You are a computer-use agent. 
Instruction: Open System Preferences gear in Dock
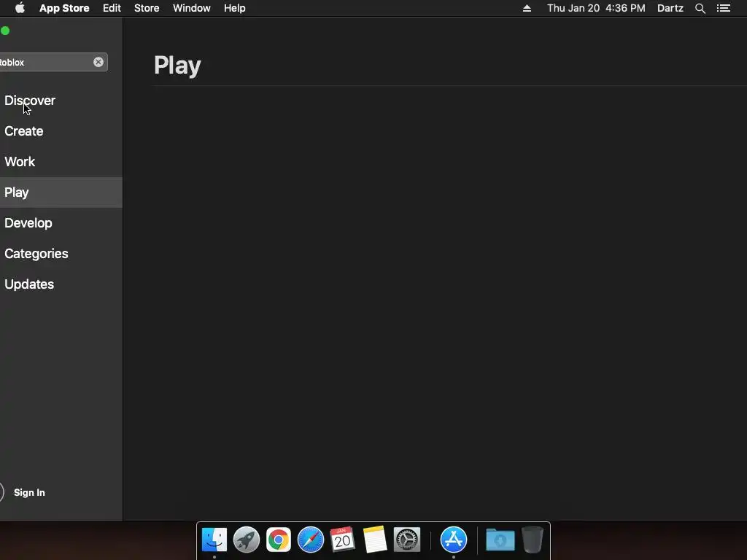point(407,540)
